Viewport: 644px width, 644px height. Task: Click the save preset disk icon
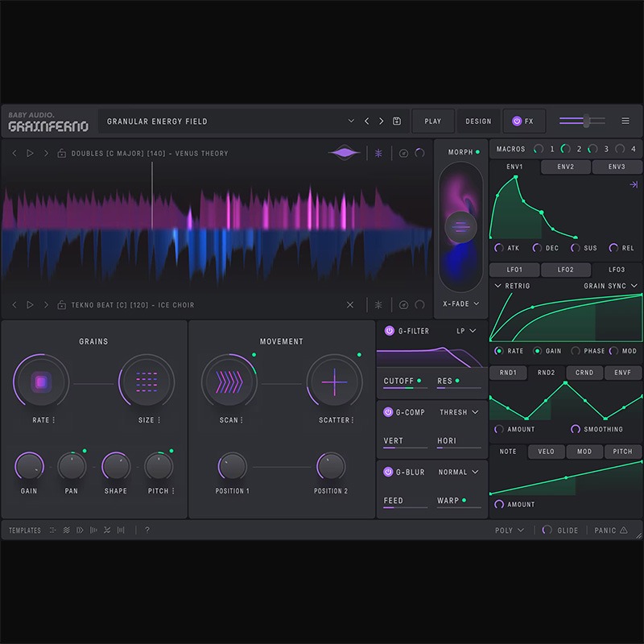(x=396, y=121)
